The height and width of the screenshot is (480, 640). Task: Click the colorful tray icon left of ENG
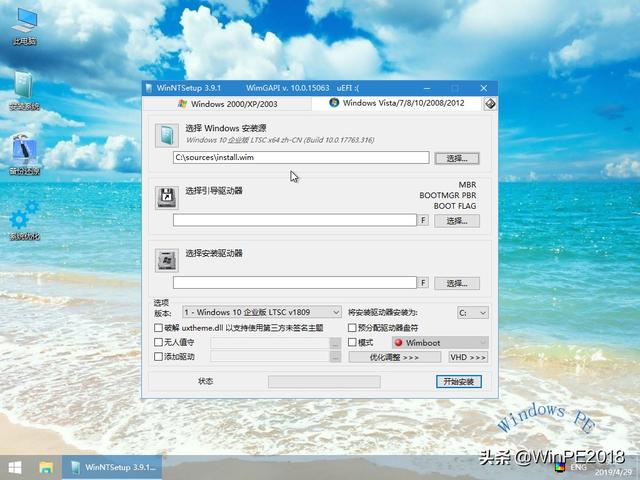(560, 468)
